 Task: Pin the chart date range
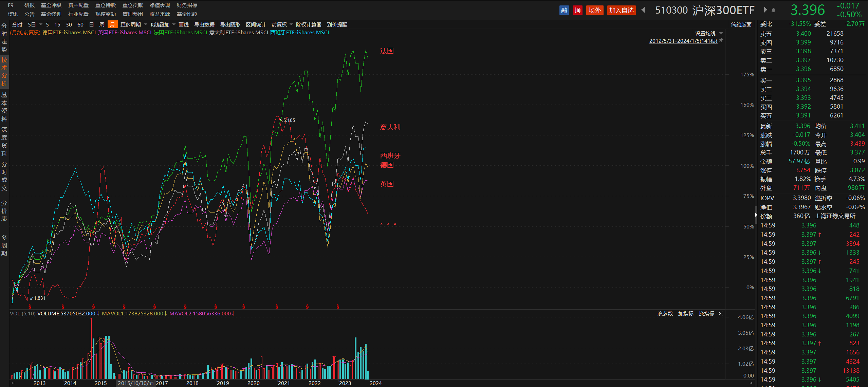tap(721, 40)
